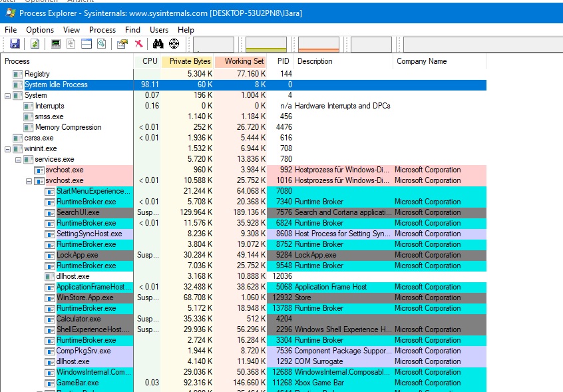Open the Properties toolbar icon
Screen dimensions: 563x392
(122, 44)
